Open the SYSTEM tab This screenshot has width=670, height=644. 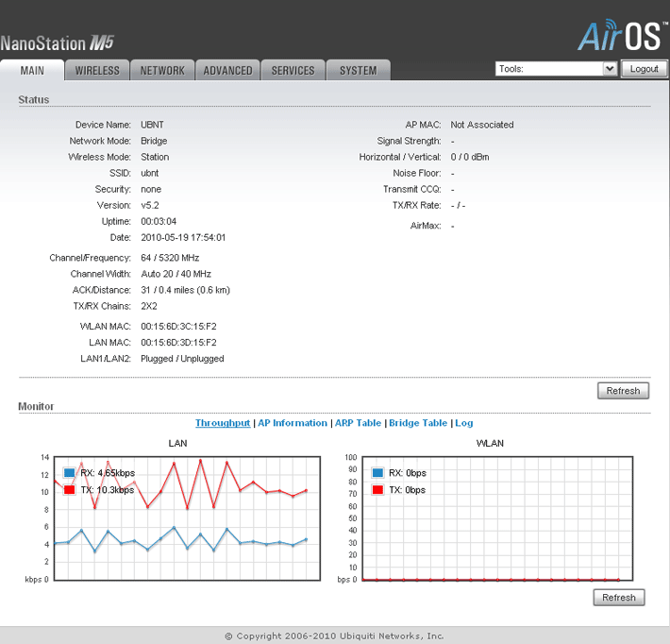click(x=358, y=70)
